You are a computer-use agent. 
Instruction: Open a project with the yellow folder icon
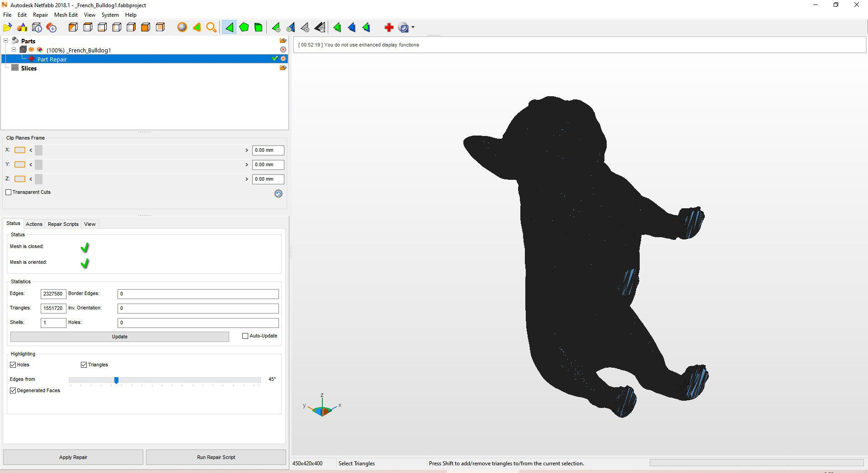(x=8, y=28)
